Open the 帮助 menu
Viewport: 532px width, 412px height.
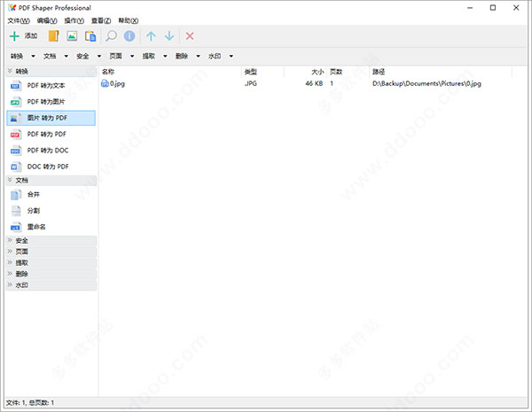coord(129,21)
